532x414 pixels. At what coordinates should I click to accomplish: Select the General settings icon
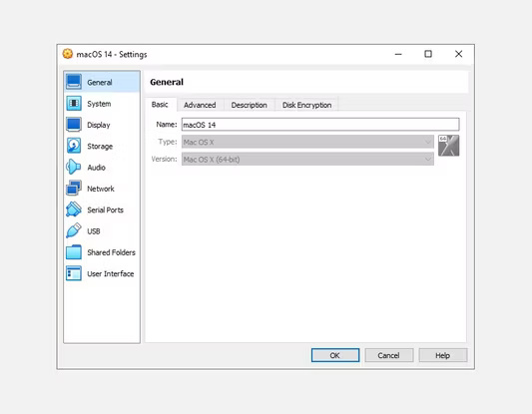[x=74, y=82]
